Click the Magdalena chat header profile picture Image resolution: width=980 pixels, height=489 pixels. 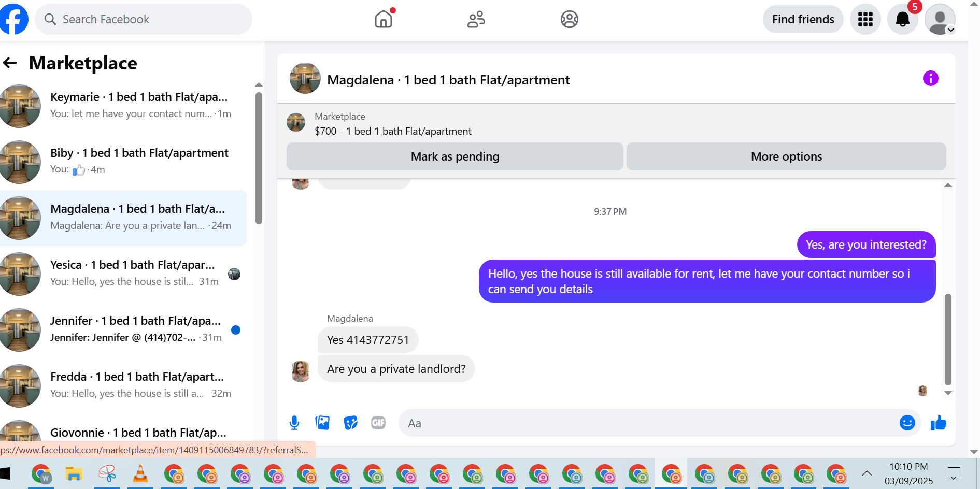click(x=305, y=79)
